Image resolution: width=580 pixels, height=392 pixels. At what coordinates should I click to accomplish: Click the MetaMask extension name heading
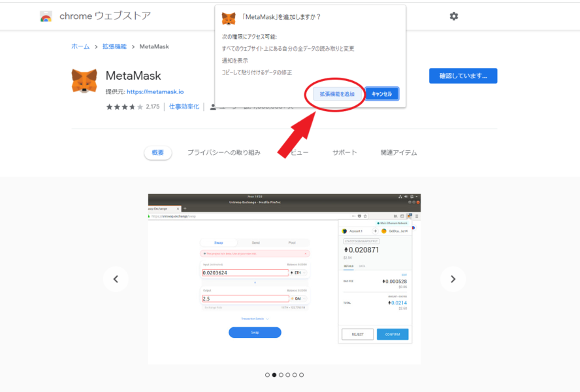click(133, 76)
